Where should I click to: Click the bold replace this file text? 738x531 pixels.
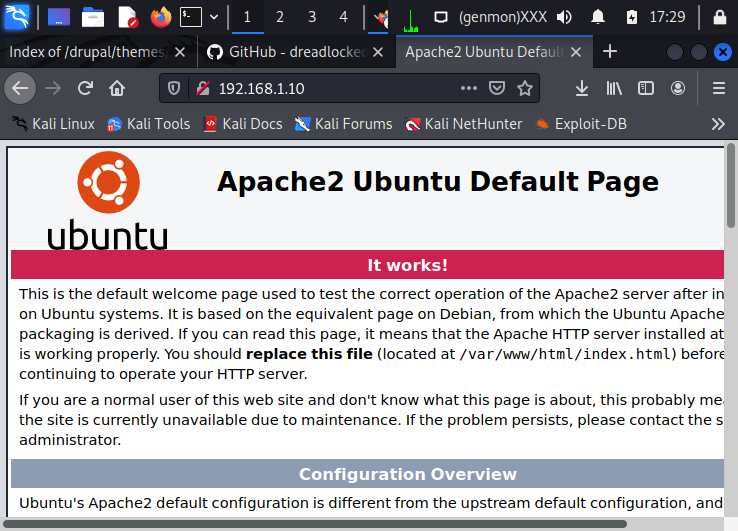coord(309,354)
